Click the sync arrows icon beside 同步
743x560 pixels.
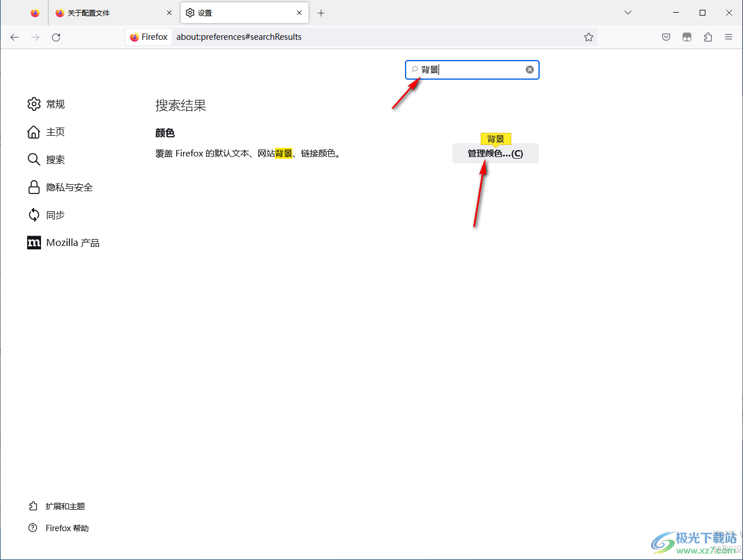pos(34,215)
